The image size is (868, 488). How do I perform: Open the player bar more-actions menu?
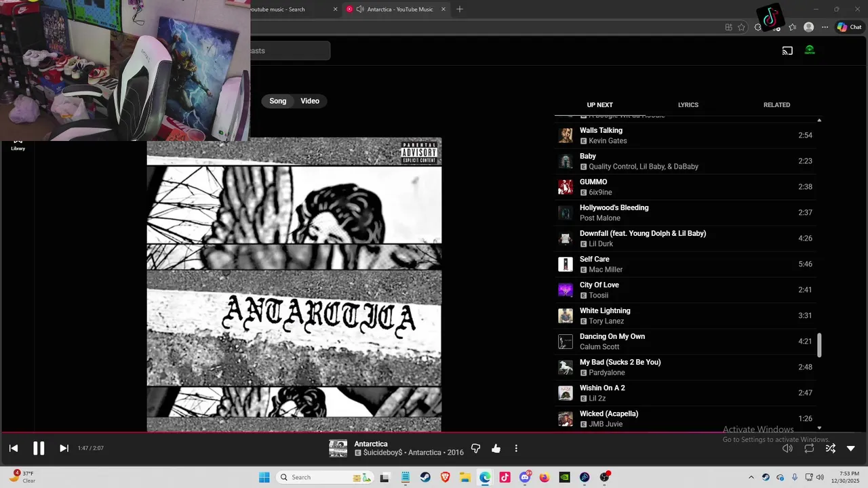(x=516, y=449)
